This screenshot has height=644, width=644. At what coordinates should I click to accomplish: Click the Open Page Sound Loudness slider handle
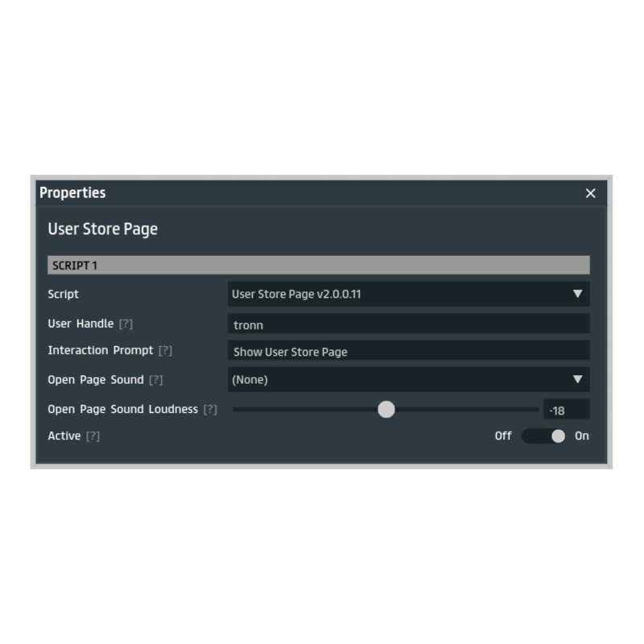pyautogui.click(x=386, y=410)
